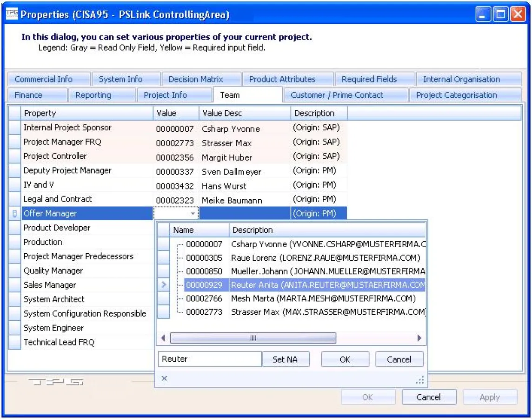Click the small x icon below the Reuter field
The height and width of the screenshot is (419, 532).
pos(164,378)
